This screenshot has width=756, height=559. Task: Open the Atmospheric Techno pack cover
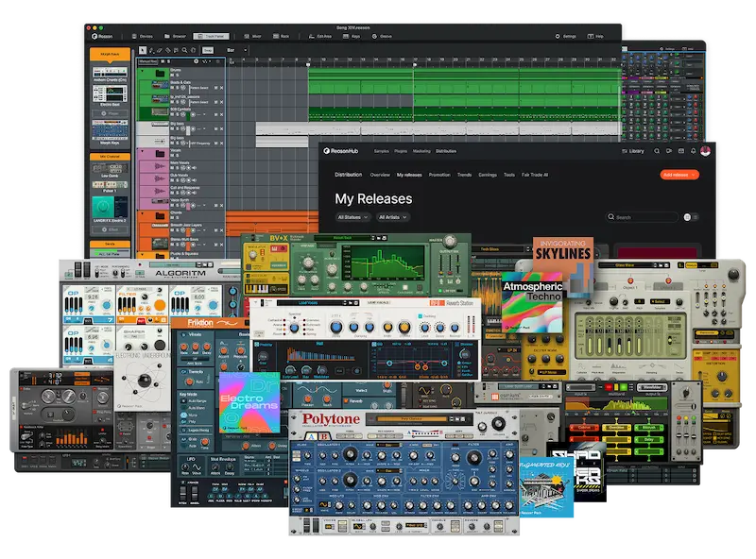(532, 301)
